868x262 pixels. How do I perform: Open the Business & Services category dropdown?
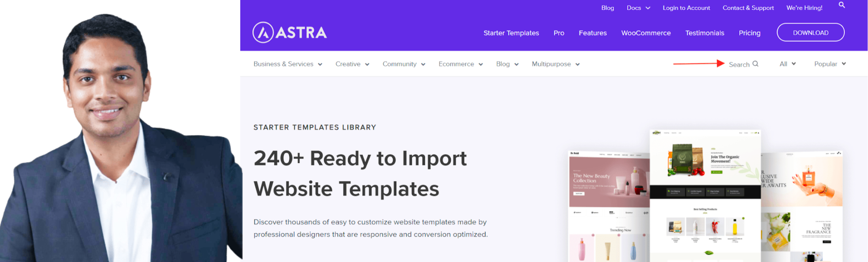287,64
